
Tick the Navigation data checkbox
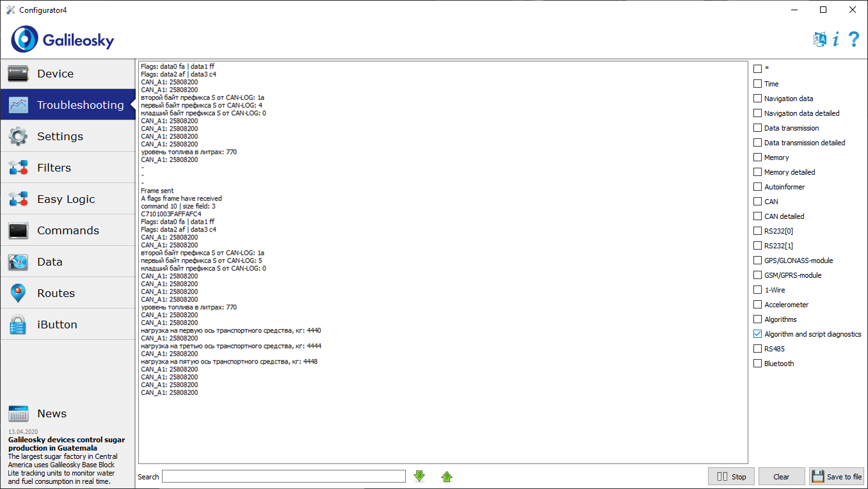tap(758, 99)
